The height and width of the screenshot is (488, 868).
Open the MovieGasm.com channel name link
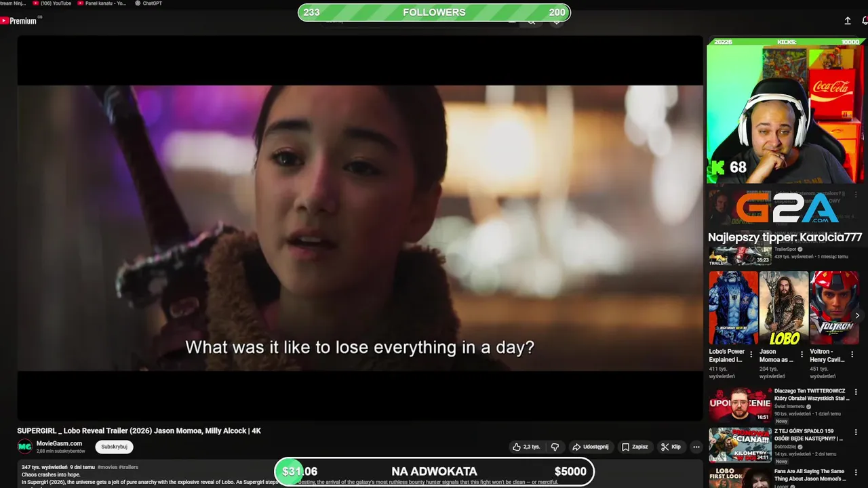coord(59,443)
